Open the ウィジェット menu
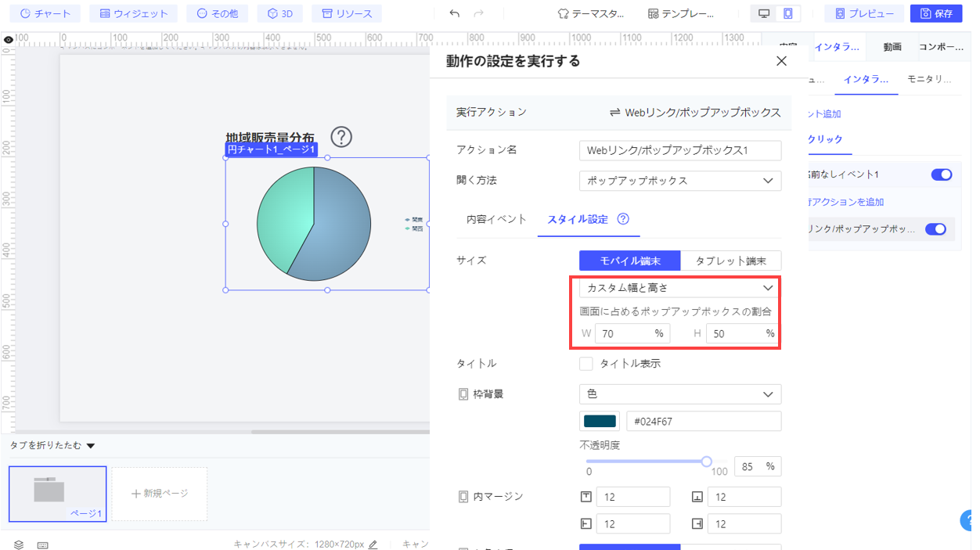980x550 pixels. [133, 13]
